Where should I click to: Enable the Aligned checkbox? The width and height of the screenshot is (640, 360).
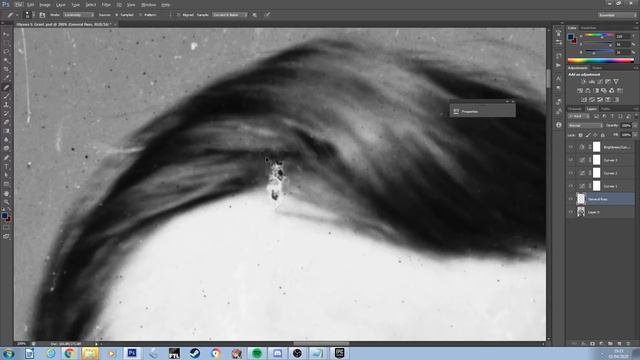point(178,15)
